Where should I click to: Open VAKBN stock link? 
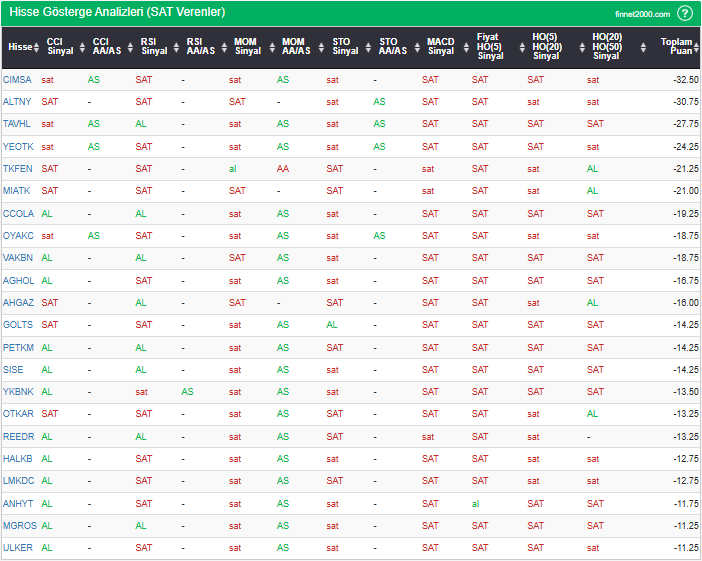18,257
